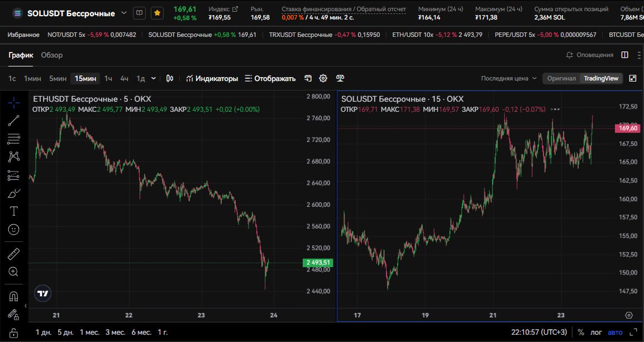Expand SOLUSDT Бессрочные pair selector
The height and width of the screenshot is (342, 644).
[x=123, y=13]
